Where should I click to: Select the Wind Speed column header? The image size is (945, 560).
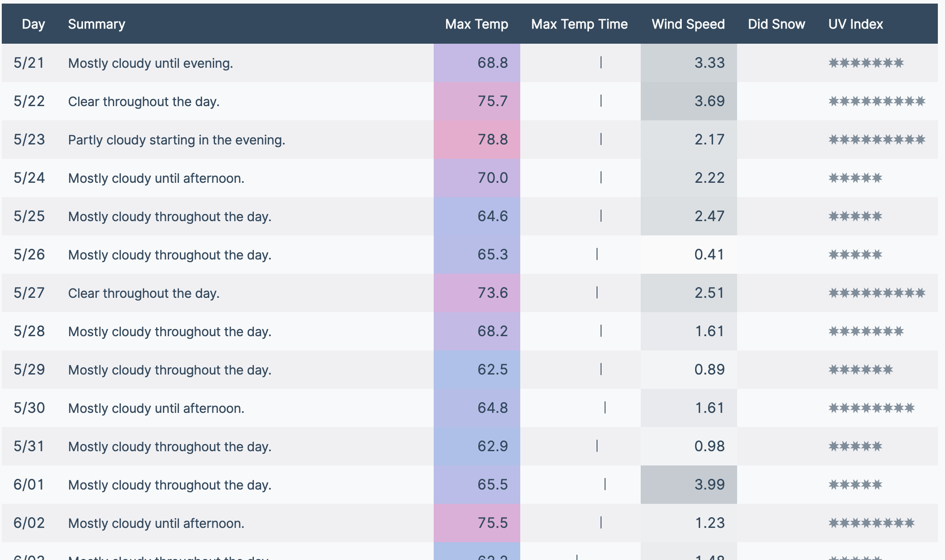688,24
